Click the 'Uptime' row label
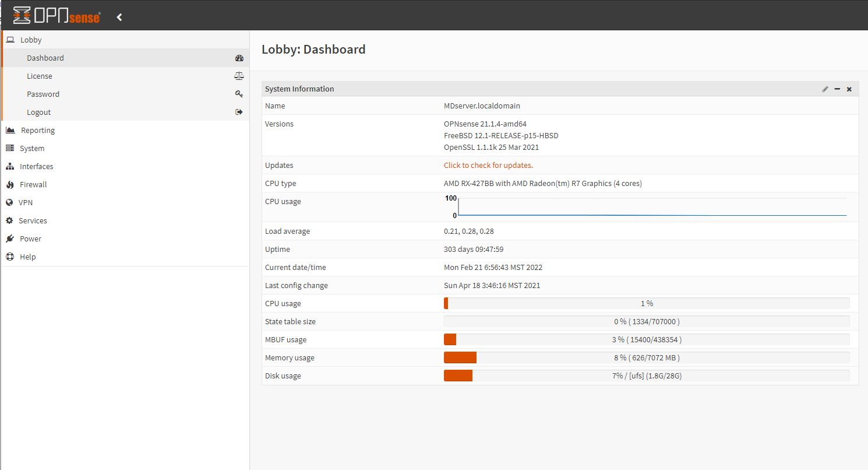 (277, 250)
